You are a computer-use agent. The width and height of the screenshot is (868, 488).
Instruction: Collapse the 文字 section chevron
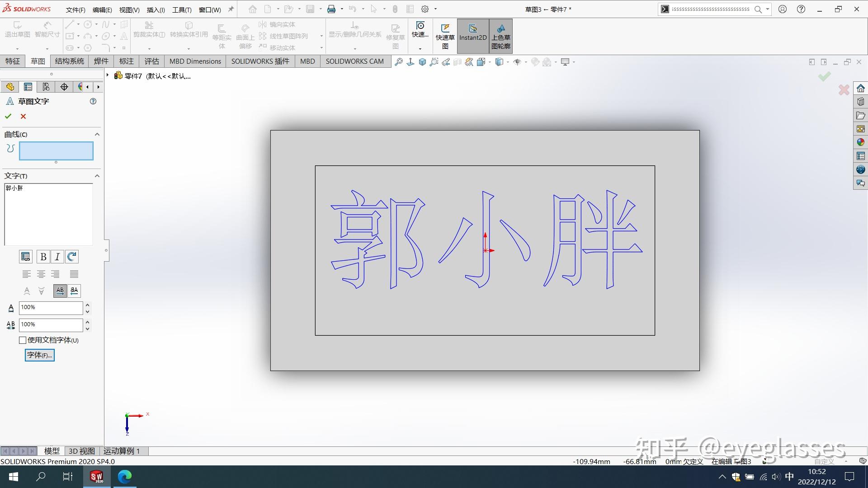(97, 176)
